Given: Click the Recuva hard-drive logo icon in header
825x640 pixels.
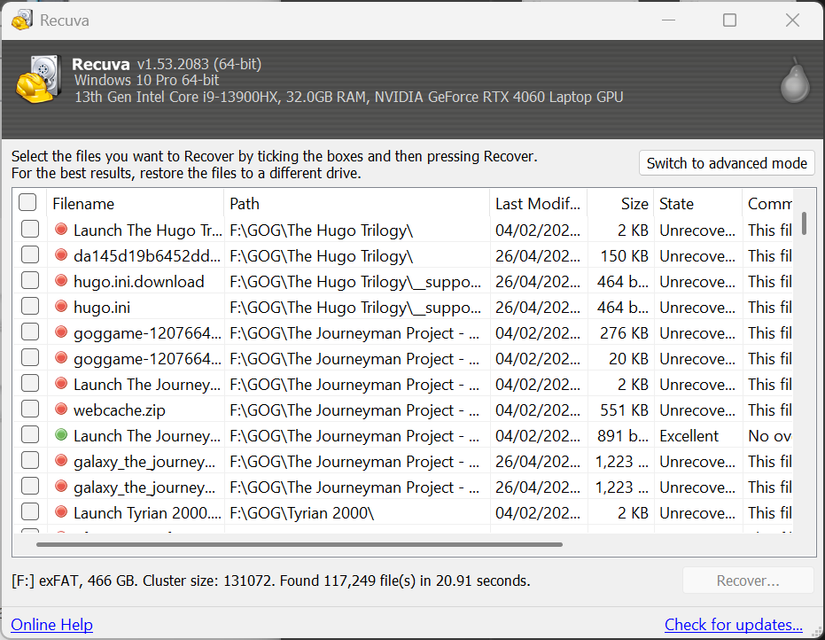Looking at the screenshot, I should [39, 79].
